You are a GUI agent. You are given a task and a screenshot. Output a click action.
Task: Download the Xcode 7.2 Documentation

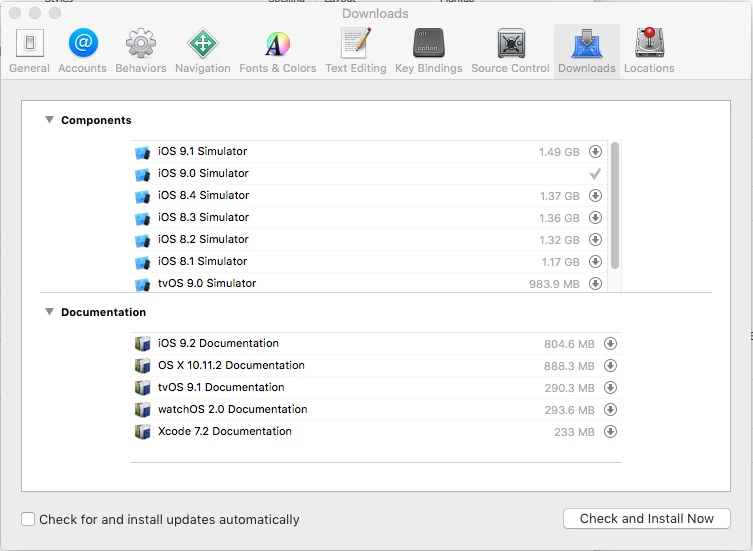610,432
